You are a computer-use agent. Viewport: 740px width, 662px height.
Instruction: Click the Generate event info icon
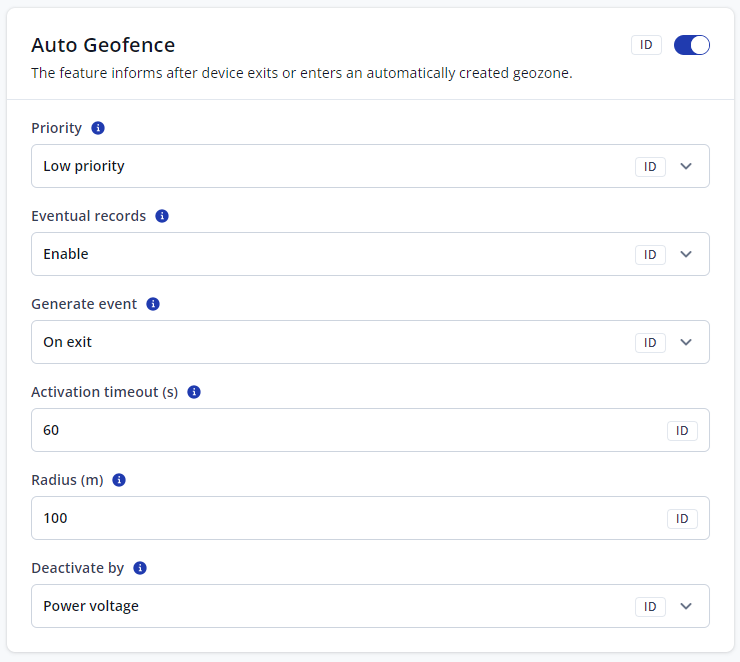click(x=153, y=304)
